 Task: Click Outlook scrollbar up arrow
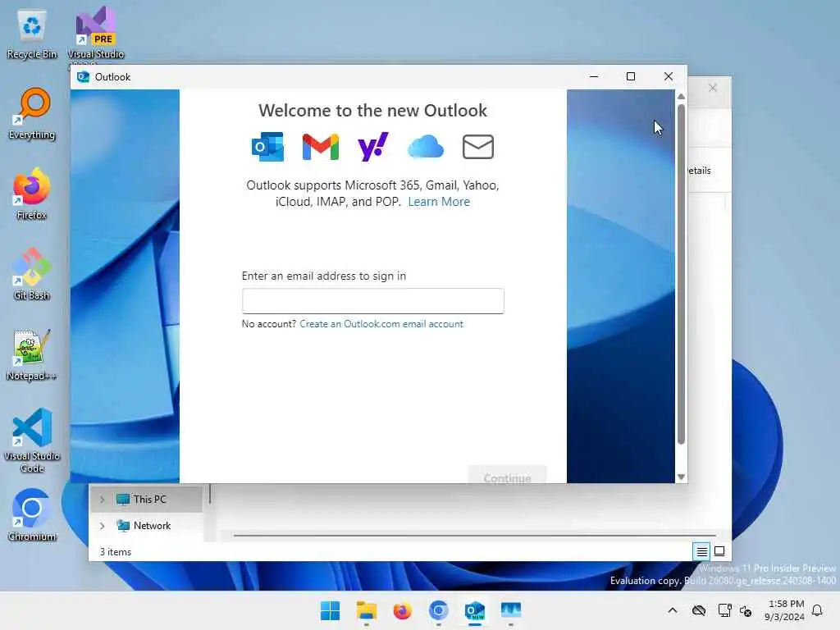point(681,97)
